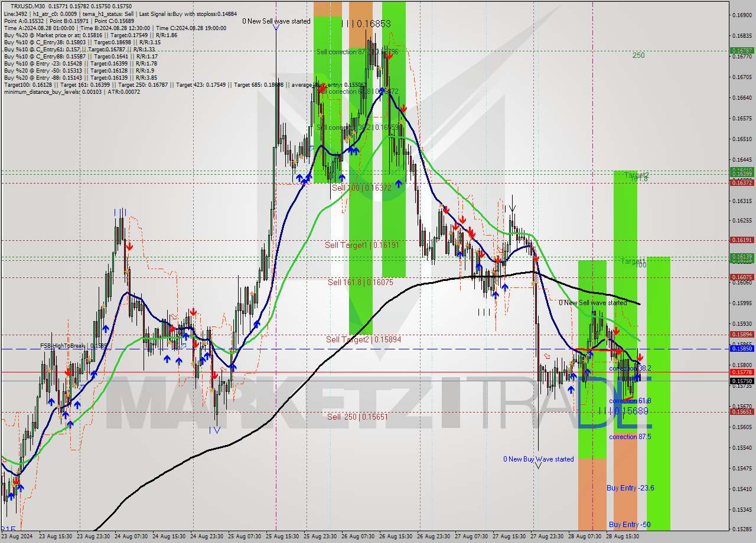Click the 0.15410 price axis tick
The width and height of the screenshot is (756, 543).
click(742, 489)
